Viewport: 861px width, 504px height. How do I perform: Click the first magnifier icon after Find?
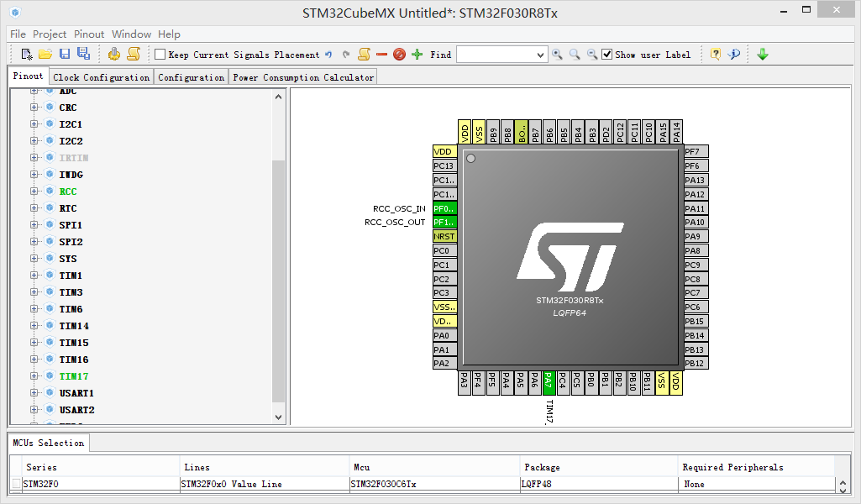[558, 55]
